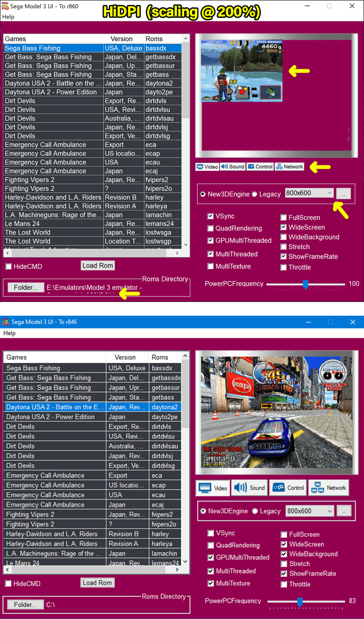Check FullScreen in the r860 window
The width and height of the screenshot is (364, 619).
tap(283, 218)
